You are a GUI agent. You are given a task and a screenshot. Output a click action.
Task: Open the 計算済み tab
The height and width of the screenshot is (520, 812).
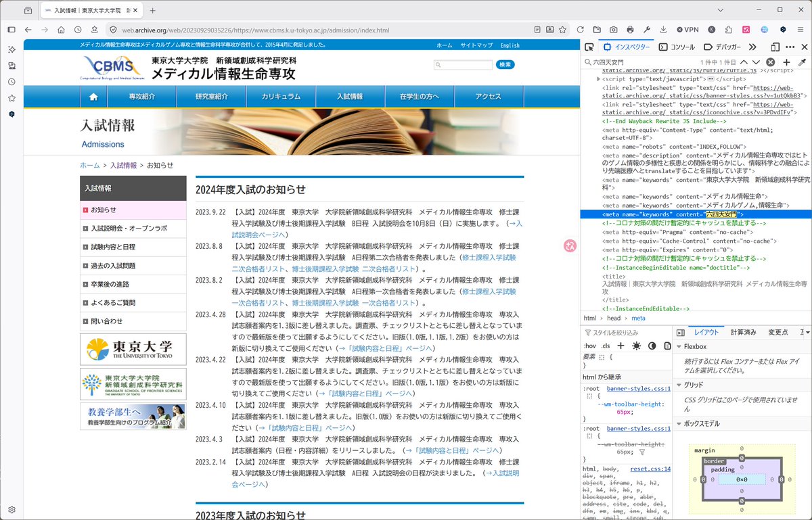coord(743,333)
